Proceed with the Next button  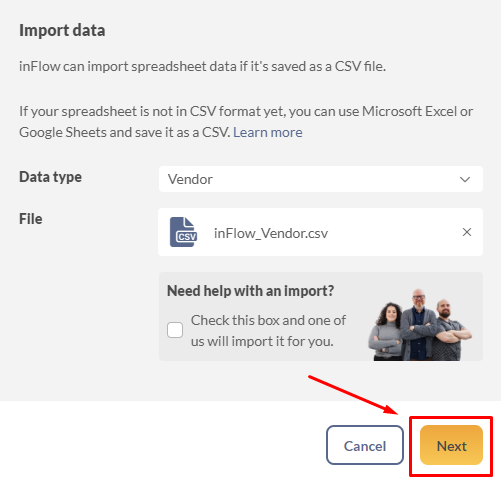click(451, 445)
